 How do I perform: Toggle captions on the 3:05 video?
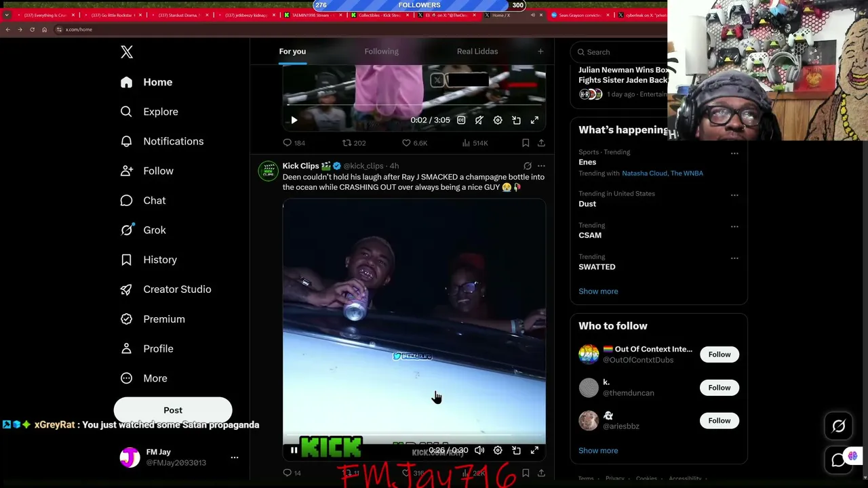(x=461, y=120)
